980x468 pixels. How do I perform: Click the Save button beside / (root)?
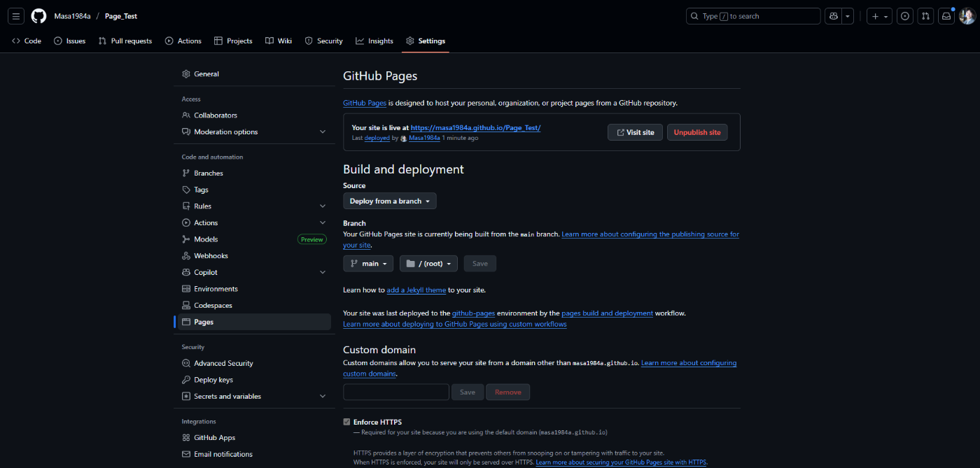click(x=480, y=264)
